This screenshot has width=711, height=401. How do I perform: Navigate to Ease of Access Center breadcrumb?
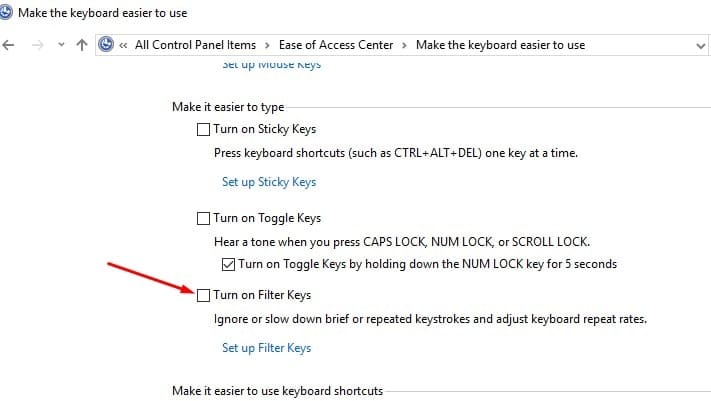(335, 45)
